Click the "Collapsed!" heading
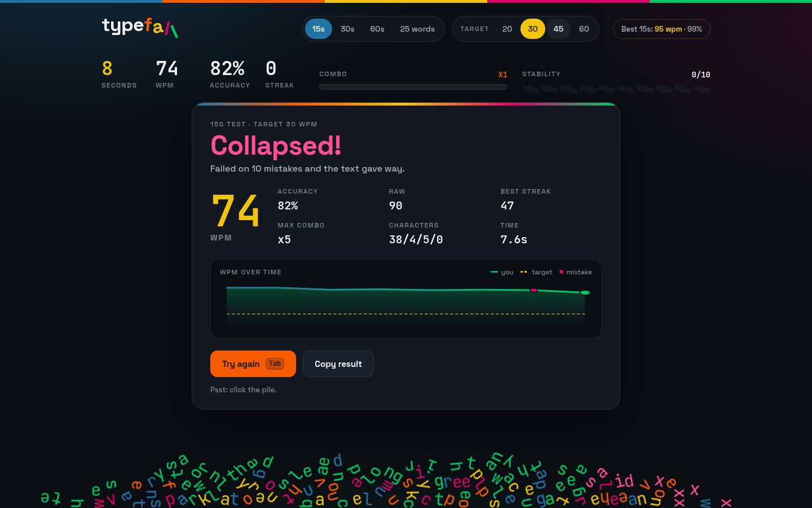The image size is (812, 508). click(276, 146)
